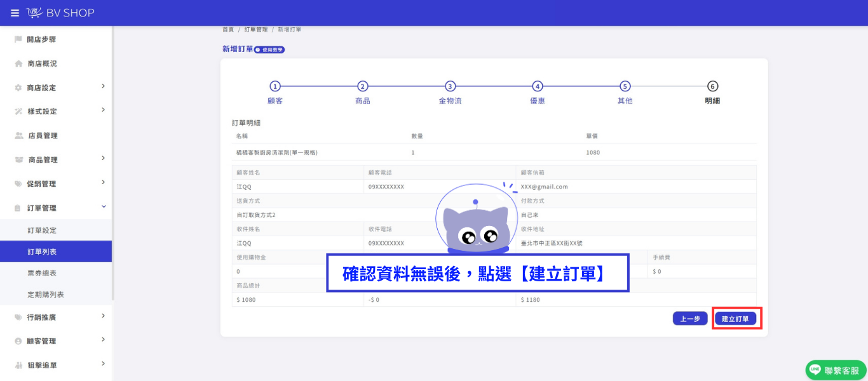The width and height of the screenshot is (868, 381).
Task: Toggle the hamburger menu icon
Action: (15, 13)
